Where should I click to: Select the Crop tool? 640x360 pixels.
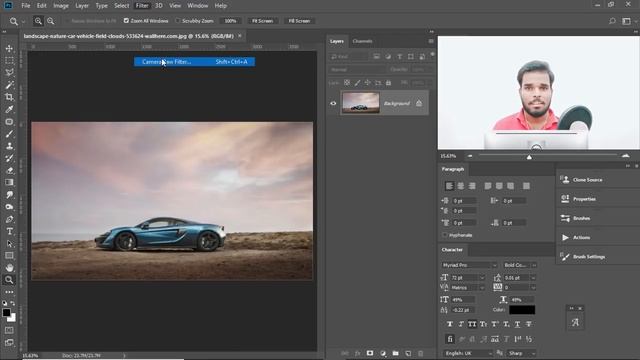click(x=9, y=97)
